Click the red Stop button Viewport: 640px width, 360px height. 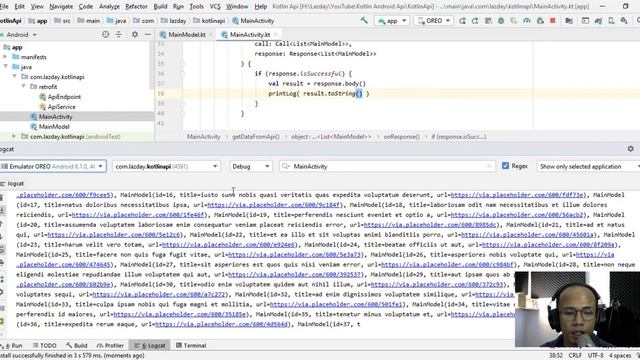(553, 20)
